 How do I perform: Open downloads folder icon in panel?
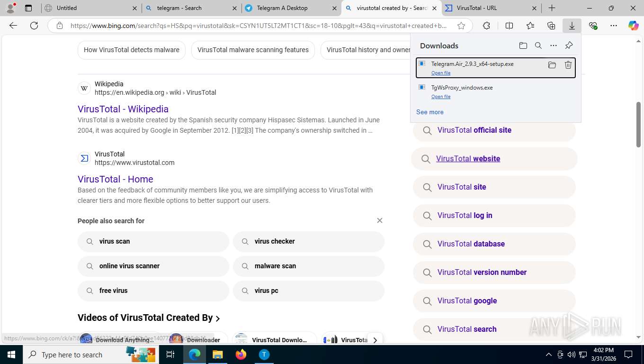pos(523,45)
